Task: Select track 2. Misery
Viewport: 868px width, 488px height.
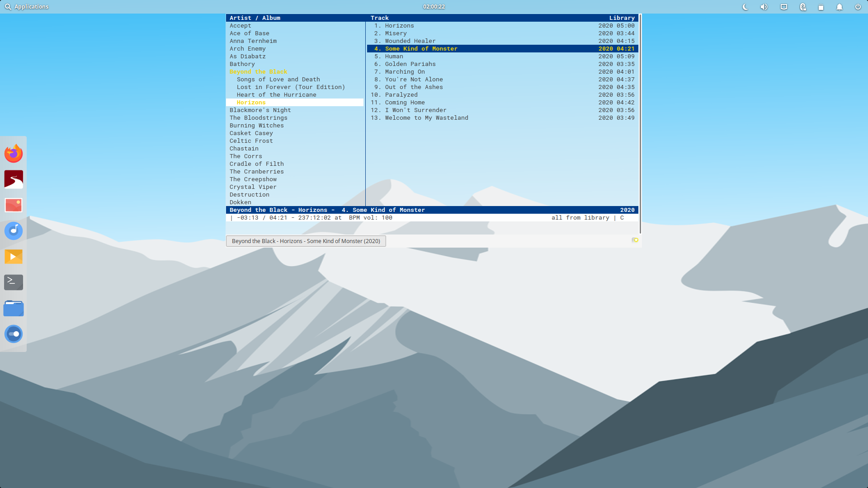Action: click(503, 33)
